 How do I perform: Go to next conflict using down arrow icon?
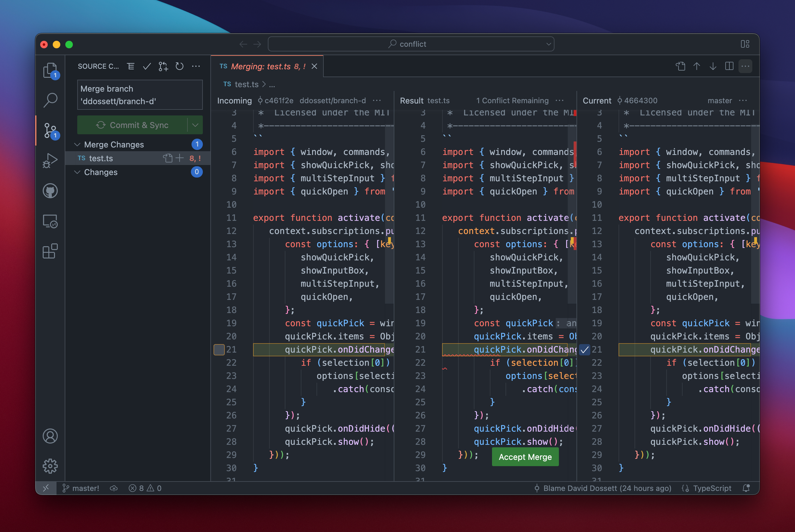point(712,66)
